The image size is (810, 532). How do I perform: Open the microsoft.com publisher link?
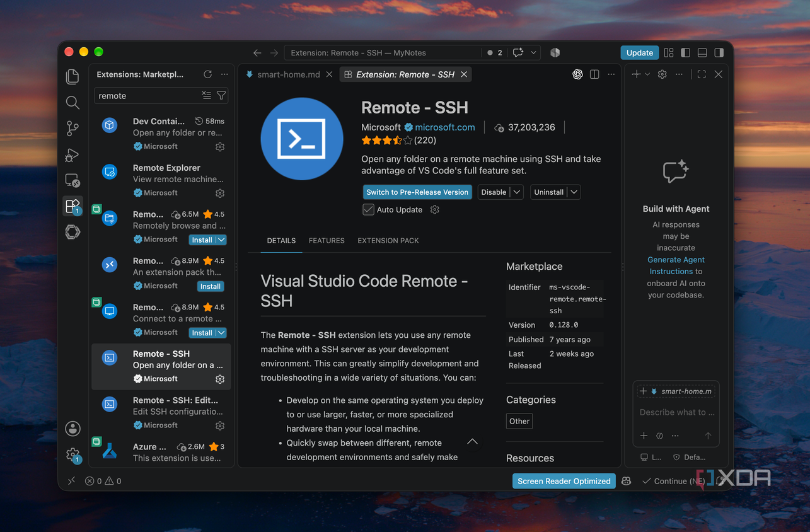pyautogui.click(x=445, y=127)
